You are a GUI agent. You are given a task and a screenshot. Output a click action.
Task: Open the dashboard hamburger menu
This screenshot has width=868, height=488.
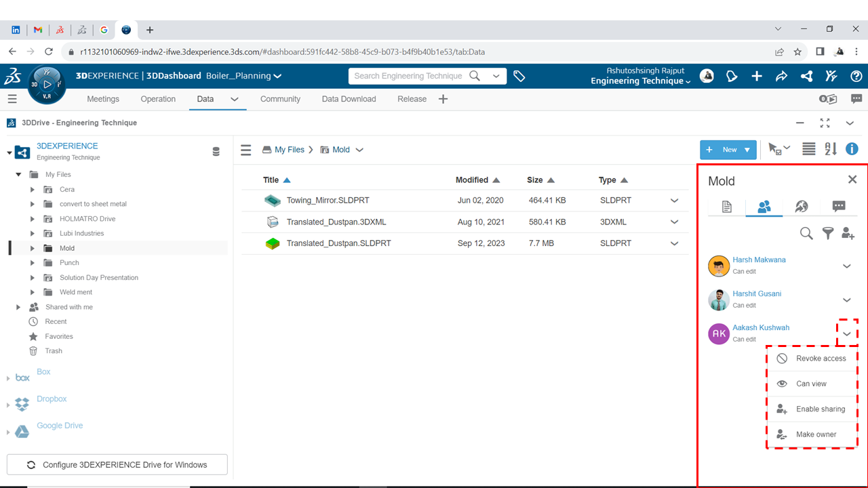[x=12, y=99]
